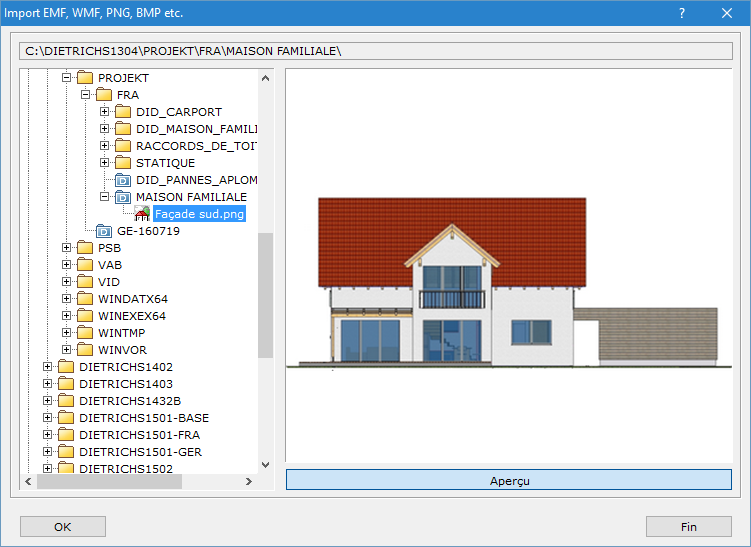Collapse the PROJEKT folder node

(67, 78)
